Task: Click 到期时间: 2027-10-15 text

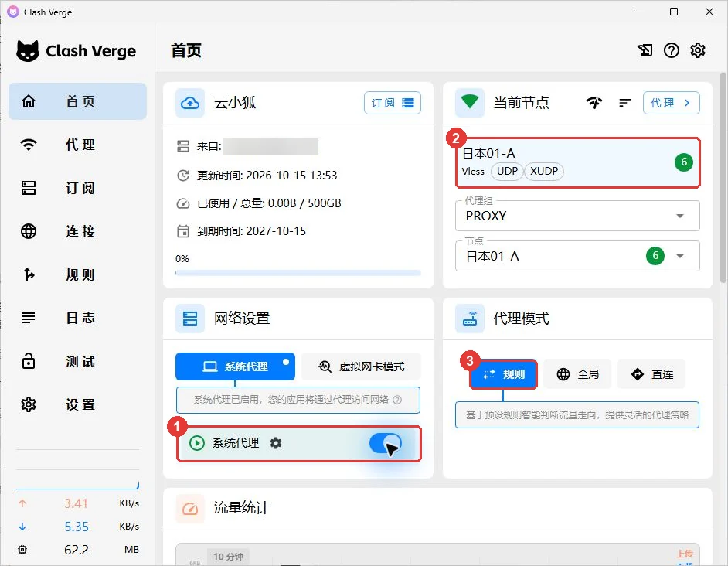Action: tap(251, 231)
